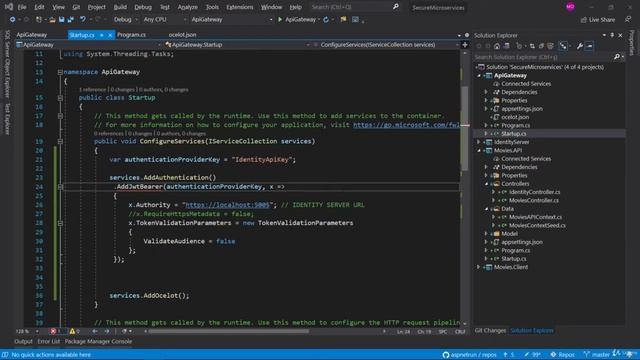This screenshot has width=640, height=360.
Task: Click the green Start debugging arrow
Action: 280,19
